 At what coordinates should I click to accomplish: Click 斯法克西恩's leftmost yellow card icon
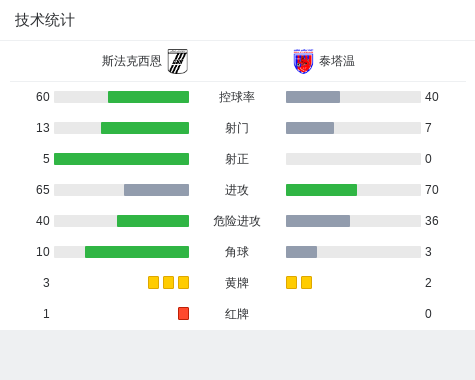153,282
